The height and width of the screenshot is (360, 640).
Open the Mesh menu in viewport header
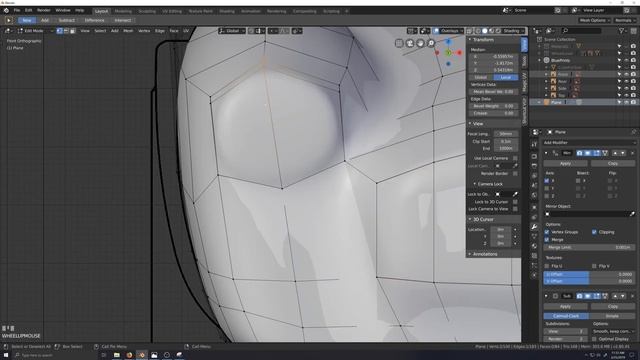click(128, 31)
